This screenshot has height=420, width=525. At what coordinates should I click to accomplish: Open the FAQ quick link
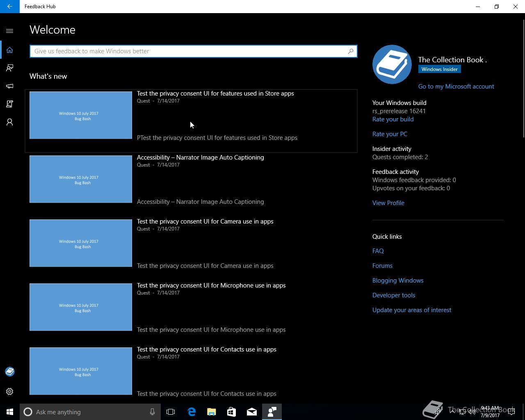click(378, 251)
